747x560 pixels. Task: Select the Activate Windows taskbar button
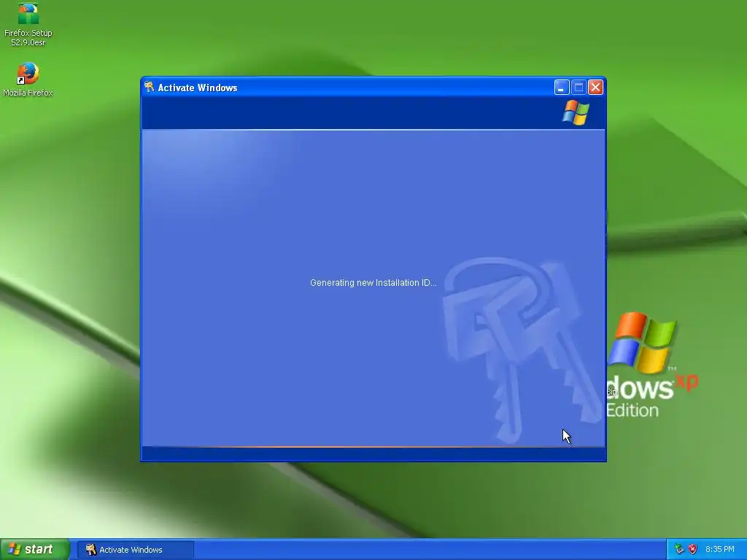[136, 550]
